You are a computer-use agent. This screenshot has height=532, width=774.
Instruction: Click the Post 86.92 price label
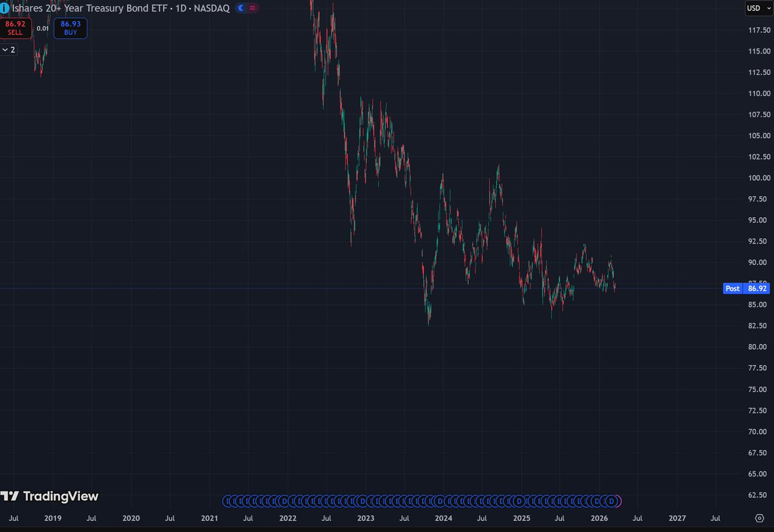click(746, 288)
